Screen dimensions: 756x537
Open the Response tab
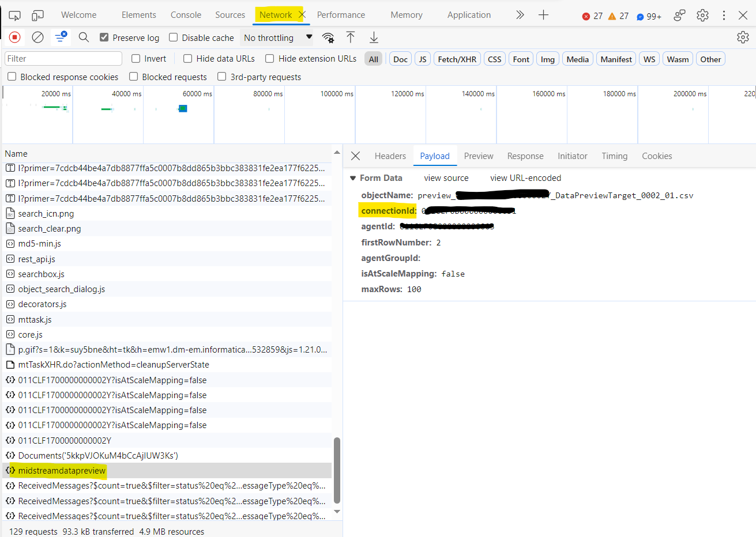click(525, 156)
